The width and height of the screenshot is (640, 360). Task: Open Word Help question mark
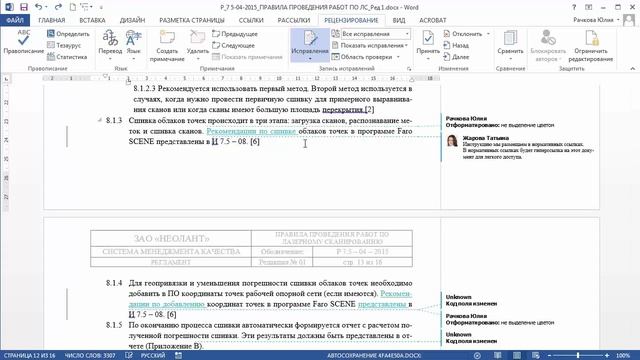[574, 7]
